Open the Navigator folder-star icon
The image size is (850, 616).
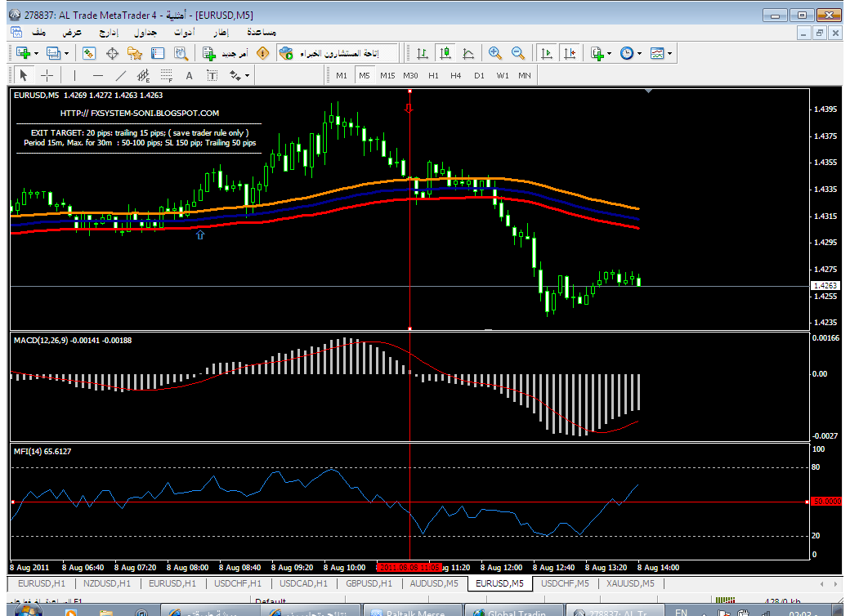pos(135,53)
